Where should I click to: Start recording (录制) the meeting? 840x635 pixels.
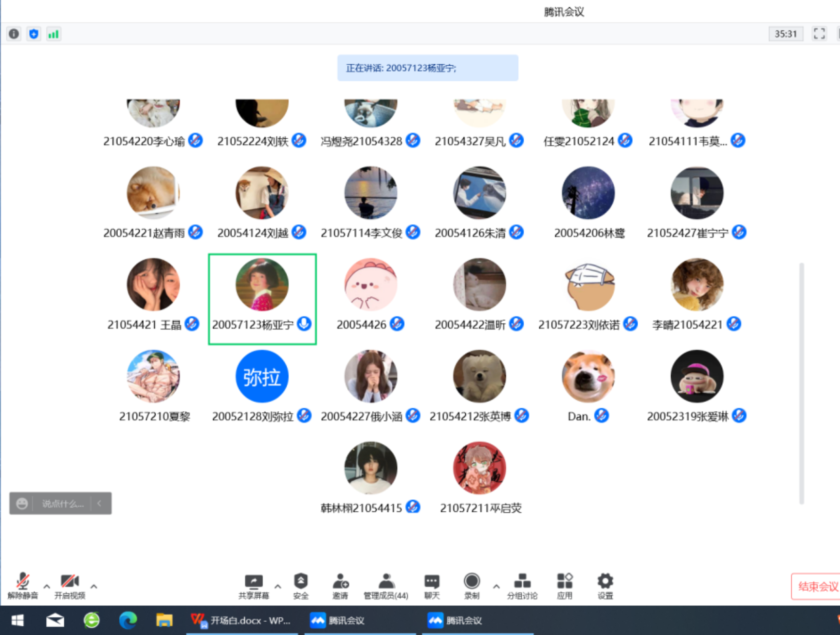click(472, 585)
